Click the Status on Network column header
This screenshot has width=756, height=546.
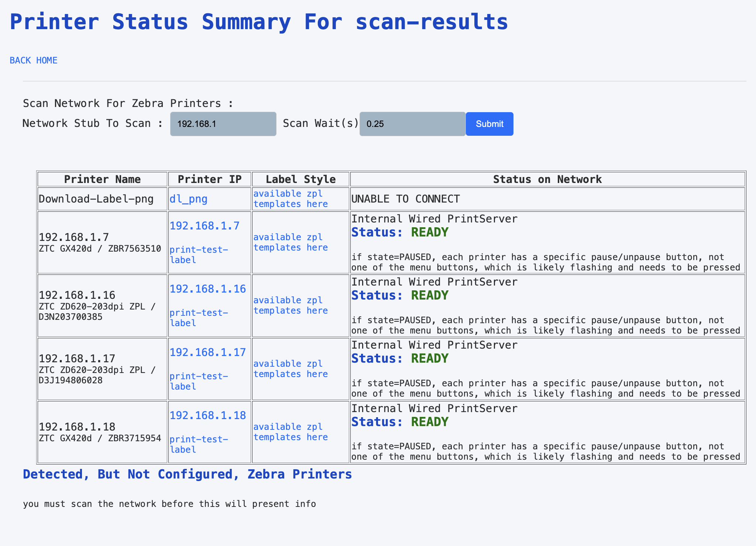(547, 179)
